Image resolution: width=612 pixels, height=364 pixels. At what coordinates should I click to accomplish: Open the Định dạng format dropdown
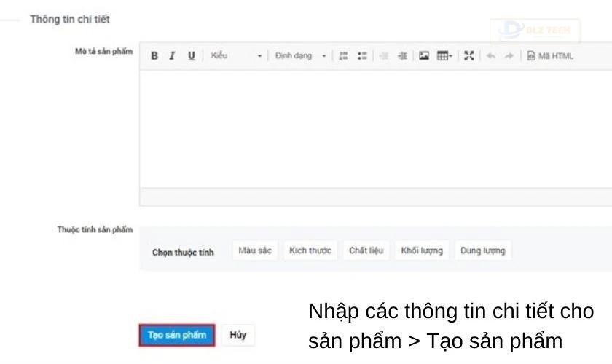tap(300, 56)
